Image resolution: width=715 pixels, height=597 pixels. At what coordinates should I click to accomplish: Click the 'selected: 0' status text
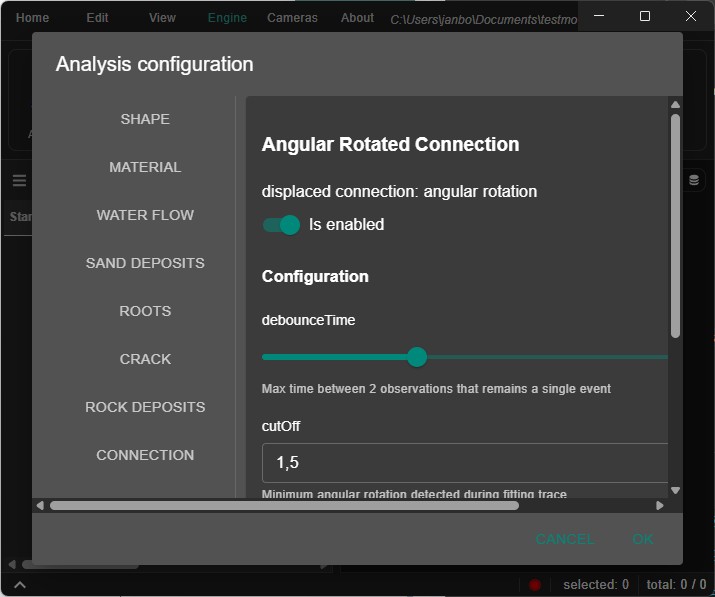tap(596, 584)
